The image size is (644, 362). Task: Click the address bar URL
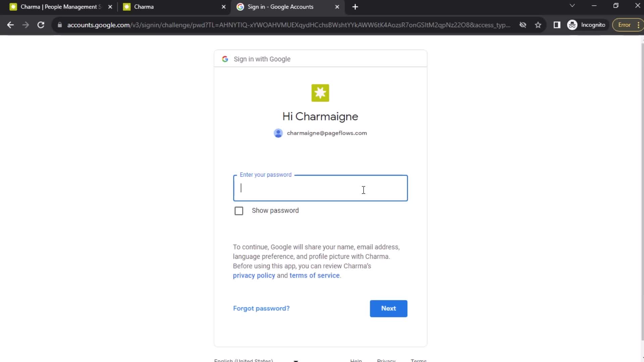[288, 25]
